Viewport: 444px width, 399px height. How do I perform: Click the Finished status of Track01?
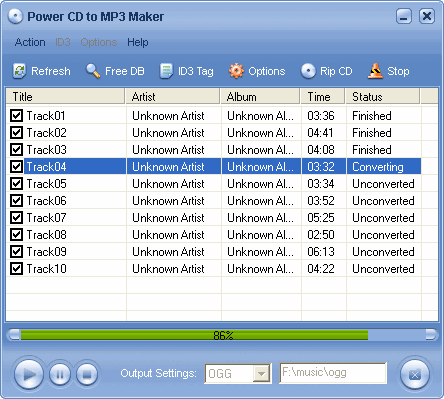[x=372, y=116]
